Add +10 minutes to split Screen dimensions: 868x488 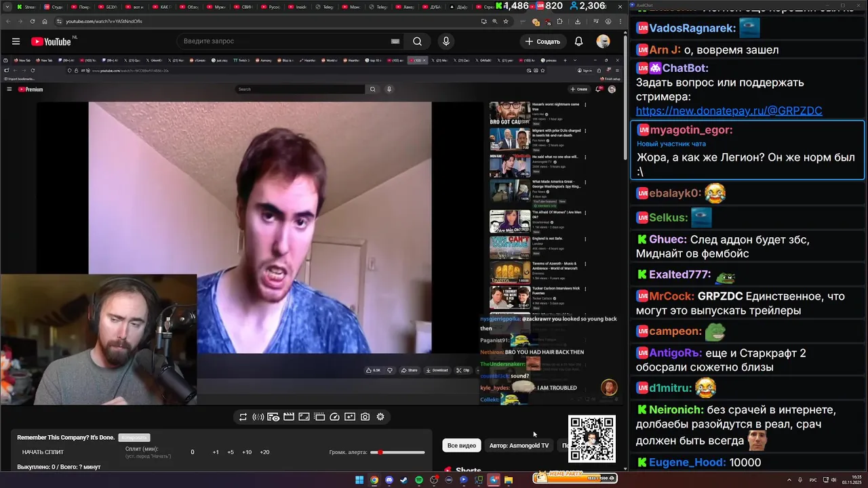click(247, 452)
